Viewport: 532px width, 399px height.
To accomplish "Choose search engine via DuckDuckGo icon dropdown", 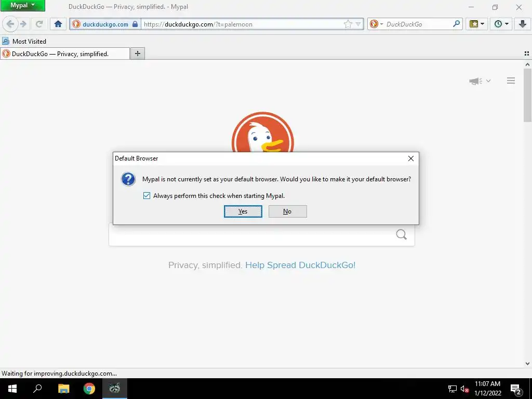I will (376, 24).
